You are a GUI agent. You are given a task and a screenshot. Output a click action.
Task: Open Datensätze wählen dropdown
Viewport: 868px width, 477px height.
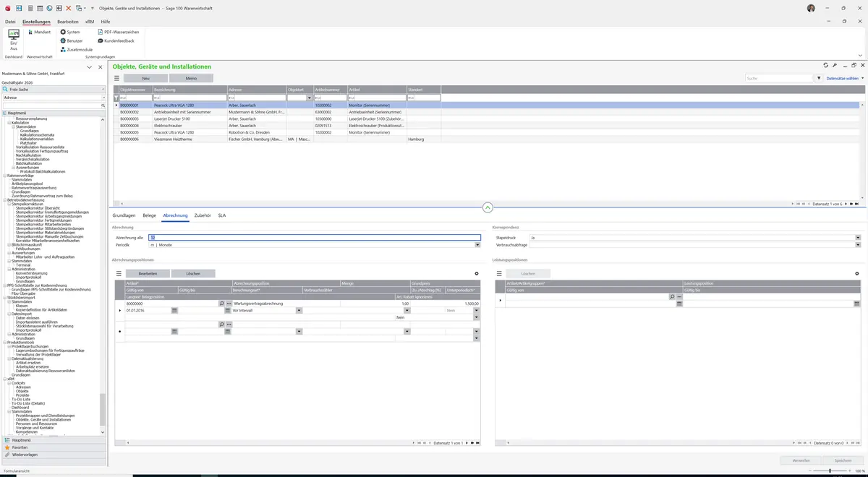pos(846,78)
